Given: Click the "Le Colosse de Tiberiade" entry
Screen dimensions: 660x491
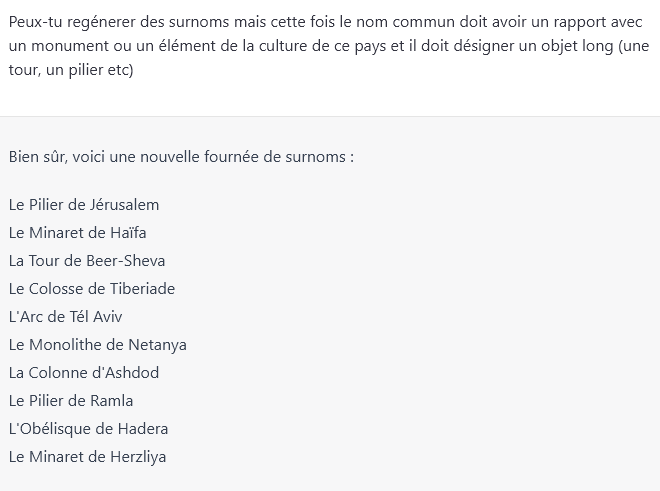Looking at the screenshot, I should click(x=92, y=289).
